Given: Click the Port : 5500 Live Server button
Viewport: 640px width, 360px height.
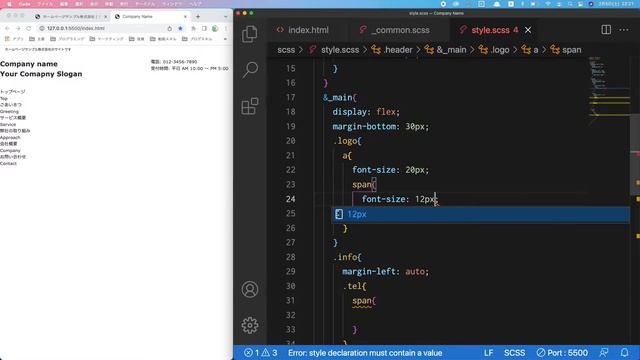Looking at the screenshot, I should pyautogui.click(x=562, y=353).
